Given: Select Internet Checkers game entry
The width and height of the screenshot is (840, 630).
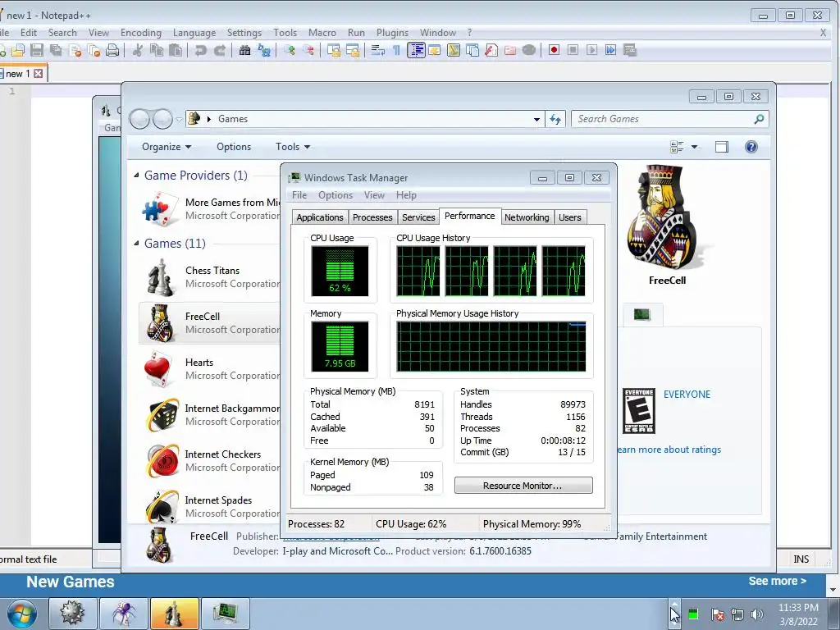Looking at the screenshot, I should tap(210, 461).
